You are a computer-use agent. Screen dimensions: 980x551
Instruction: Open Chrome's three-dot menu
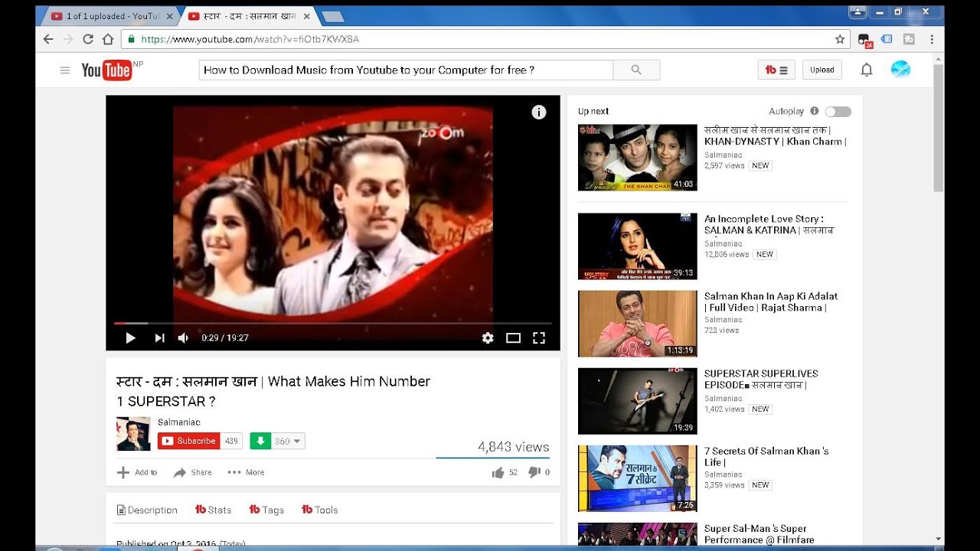pos(932,39)
